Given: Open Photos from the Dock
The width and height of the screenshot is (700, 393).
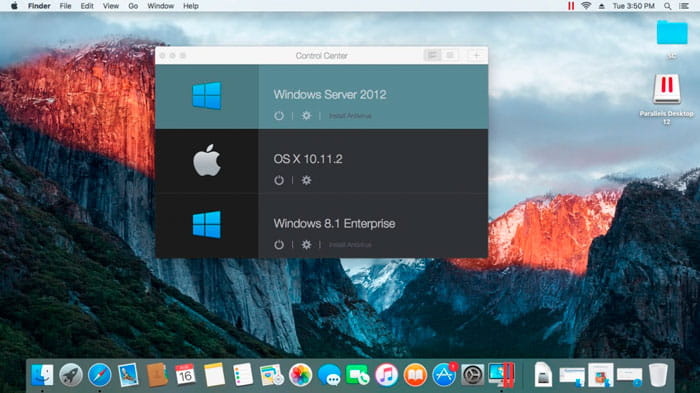Looking at the screenshot, I should click(300, 374).
